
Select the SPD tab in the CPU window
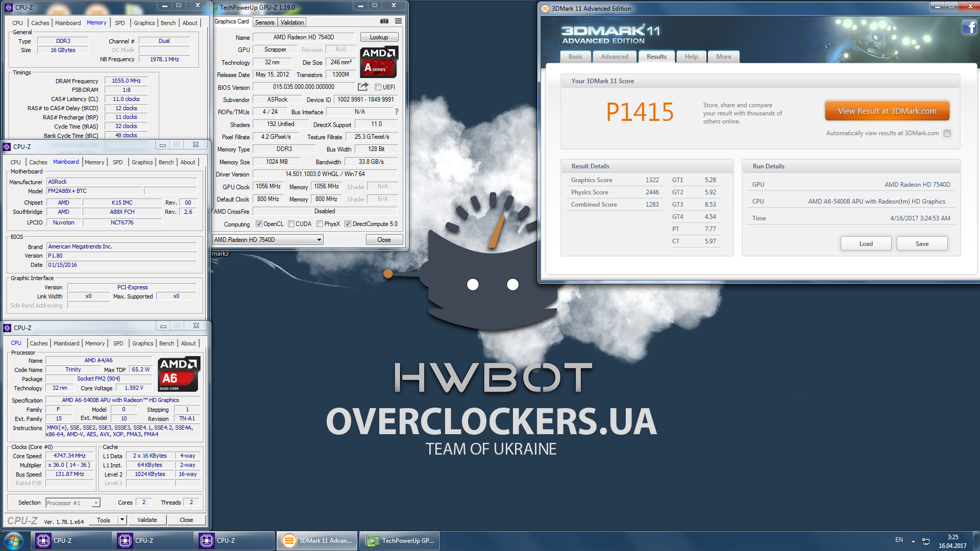(x=118, y=343)
